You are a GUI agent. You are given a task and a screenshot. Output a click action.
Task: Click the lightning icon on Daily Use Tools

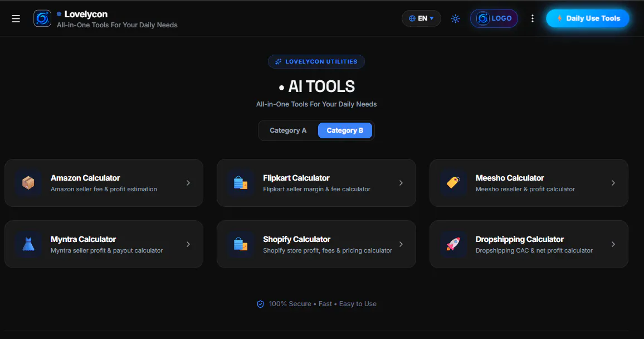click(559, 18)
